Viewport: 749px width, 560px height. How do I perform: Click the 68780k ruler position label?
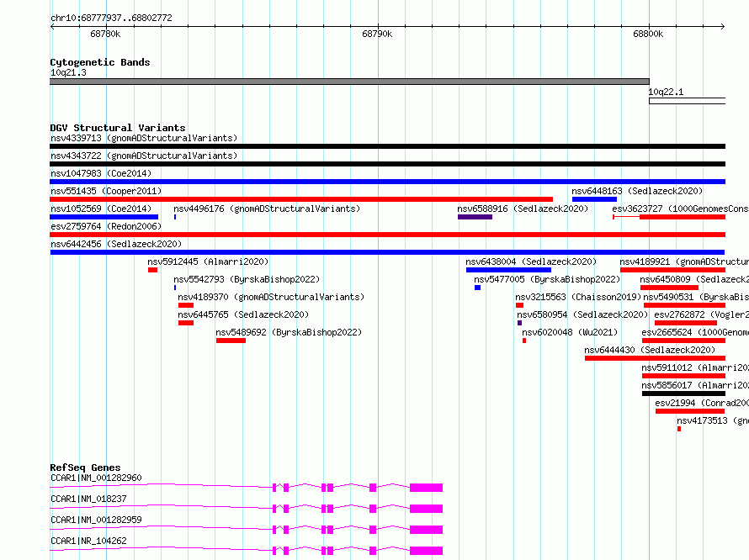point(105,34)
